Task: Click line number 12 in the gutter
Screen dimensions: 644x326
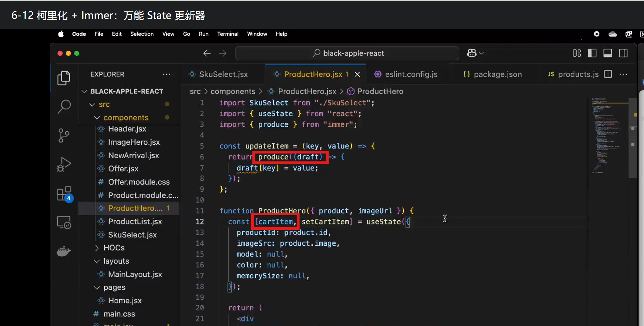Action: (200, 222)
